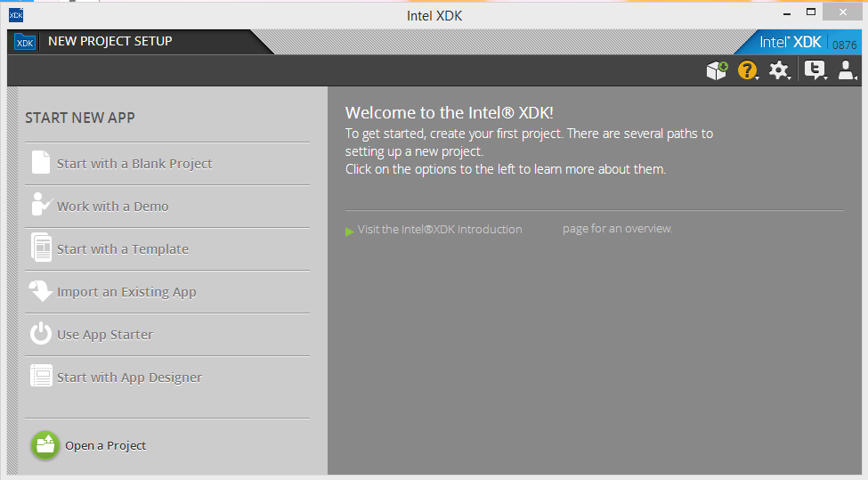Open the user account icon menu
The image size is (868, 480).
(x=847, y=70)
